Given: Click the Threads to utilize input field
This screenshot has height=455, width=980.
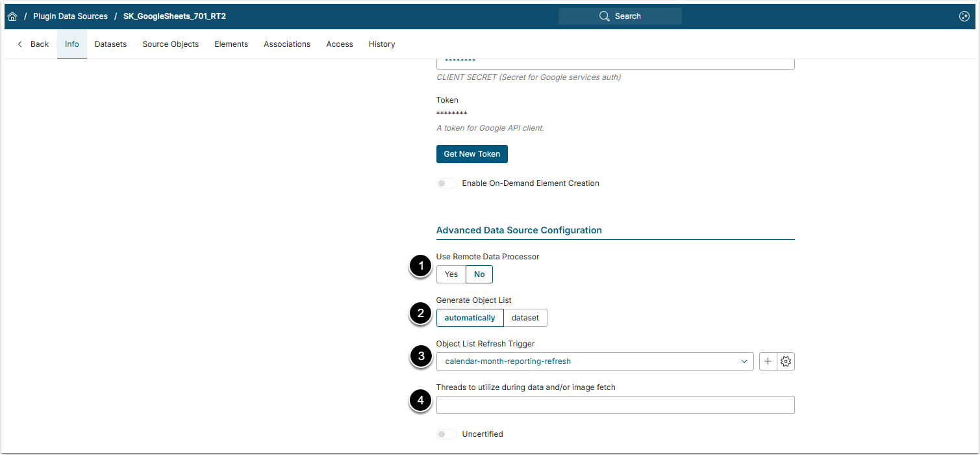Looking at the screenshot, I should pos(615,405).
